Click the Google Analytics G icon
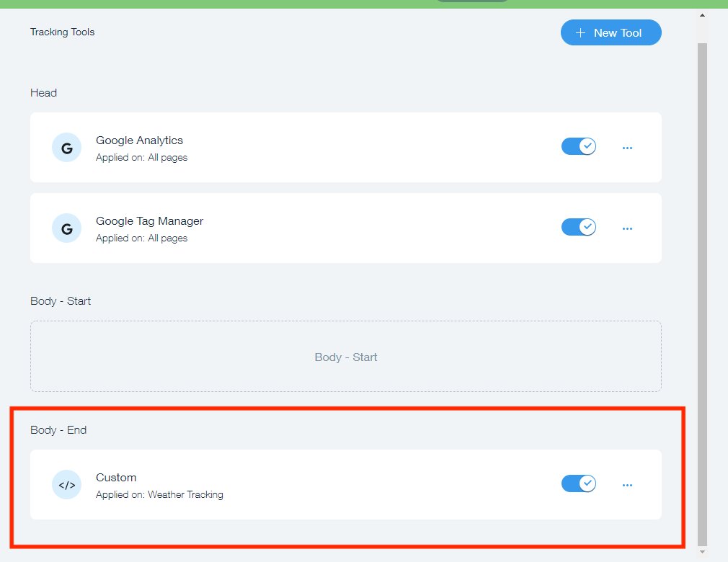Image resolution: width=728 pixels, height=562 pixels. (66, 148)
